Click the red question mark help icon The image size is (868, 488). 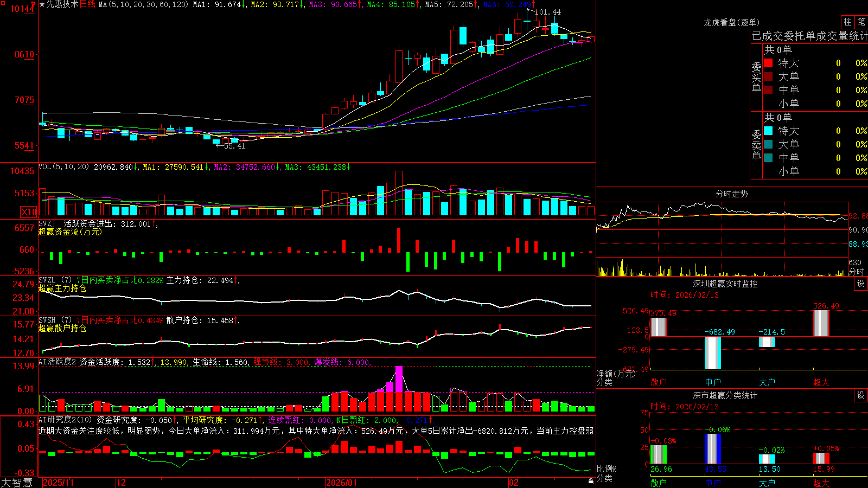pos(33,4)
